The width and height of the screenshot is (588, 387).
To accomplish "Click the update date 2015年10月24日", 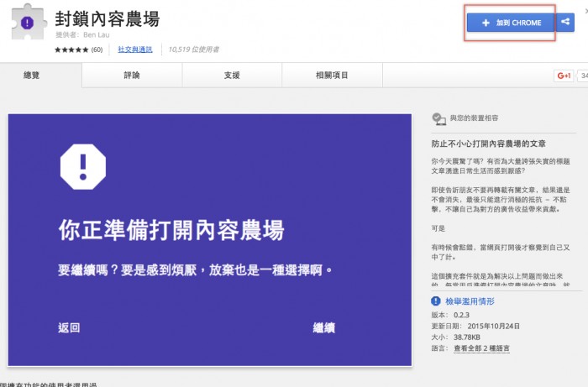I will click(494, 327).
